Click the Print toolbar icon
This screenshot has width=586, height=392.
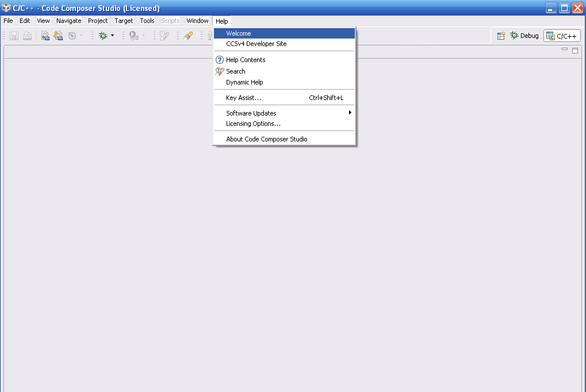(27, 36)
